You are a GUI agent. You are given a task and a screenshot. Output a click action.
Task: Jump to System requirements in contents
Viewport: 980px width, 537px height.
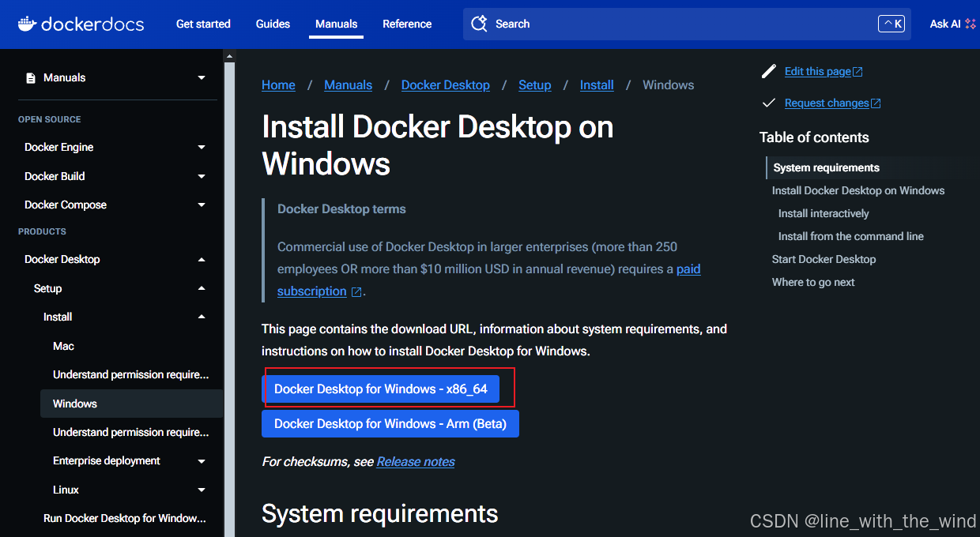coord(827,167)
